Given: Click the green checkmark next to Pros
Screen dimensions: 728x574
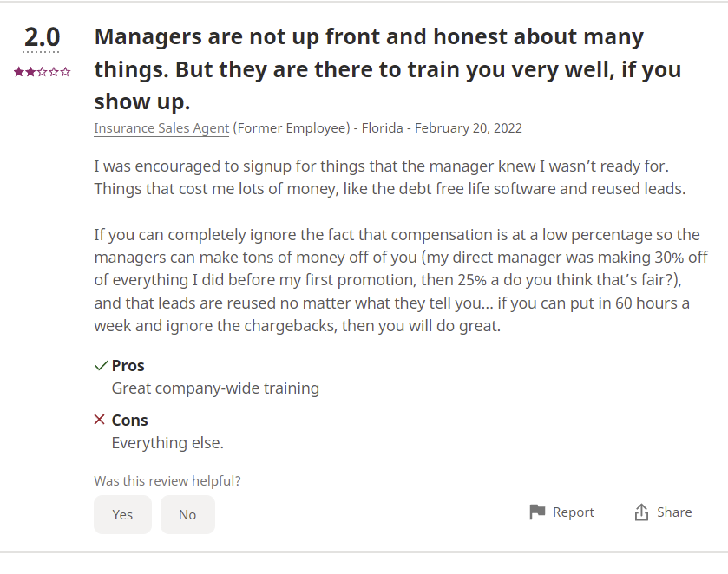Looking at the screenshot, I should pyautogui.click(x=101, y=365).
